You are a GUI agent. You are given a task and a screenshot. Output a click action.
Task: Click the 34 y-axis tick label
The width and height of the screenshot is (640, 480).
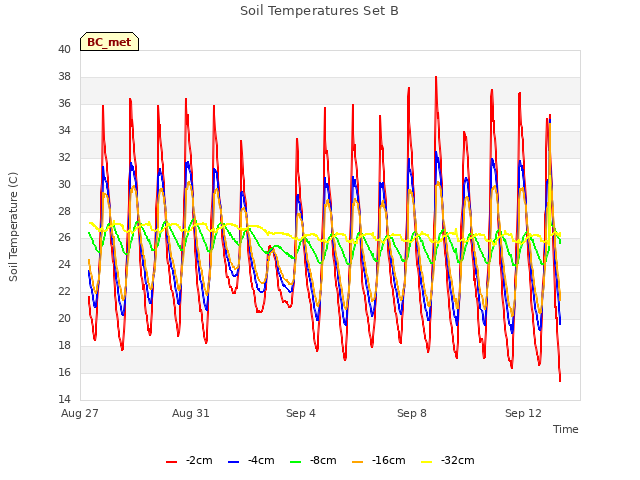(x=64, y=130)
